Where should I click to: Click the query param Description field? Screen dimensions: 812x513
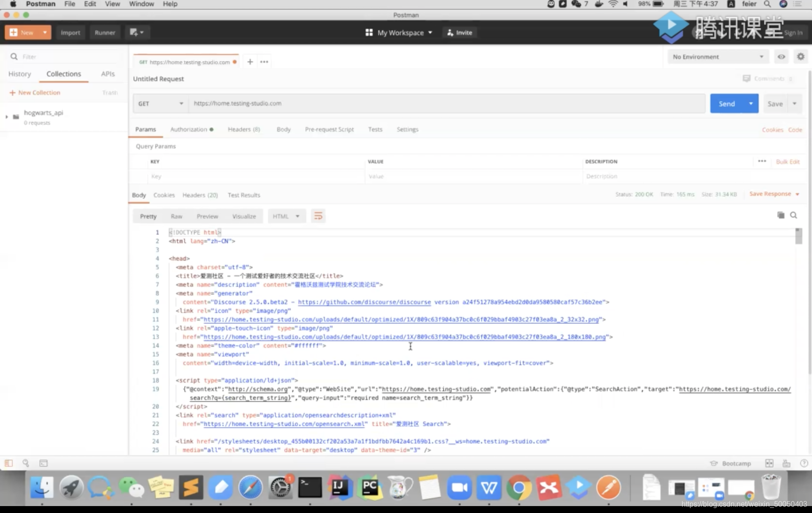pos(694,177)
